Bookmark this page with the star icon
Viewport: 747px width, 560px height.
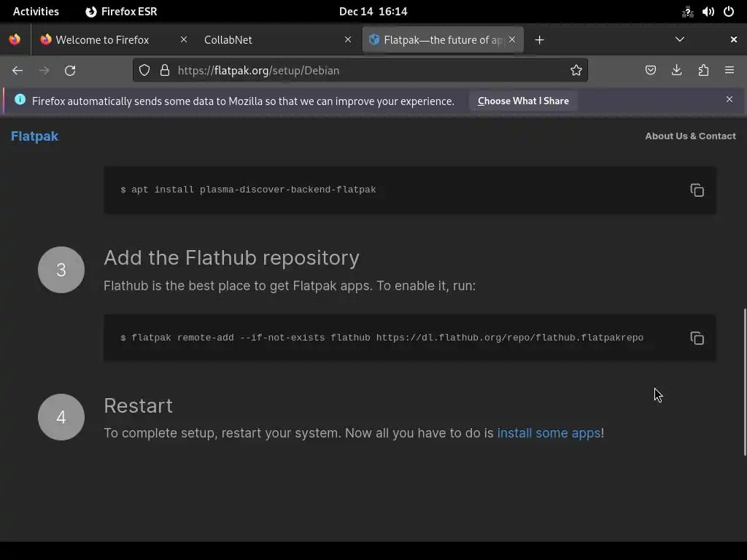coord(576,70)
